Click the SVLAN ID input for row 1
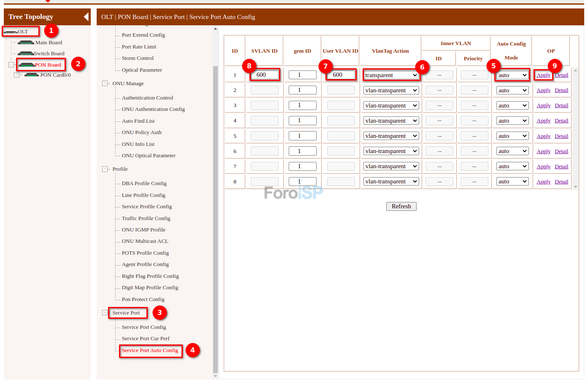Screen dimensions: 588x382 pos(264,74)
